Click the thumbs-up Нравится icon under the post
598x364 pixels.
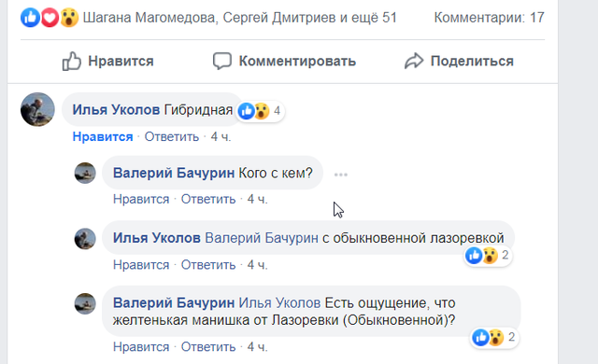[x=72, y=61]
